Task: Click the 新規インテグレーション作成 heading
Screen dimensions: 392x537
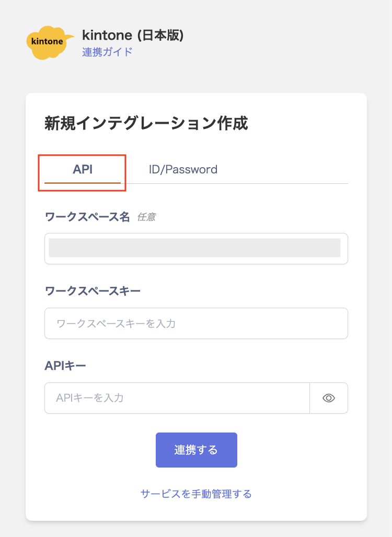Action: point(146,123)
